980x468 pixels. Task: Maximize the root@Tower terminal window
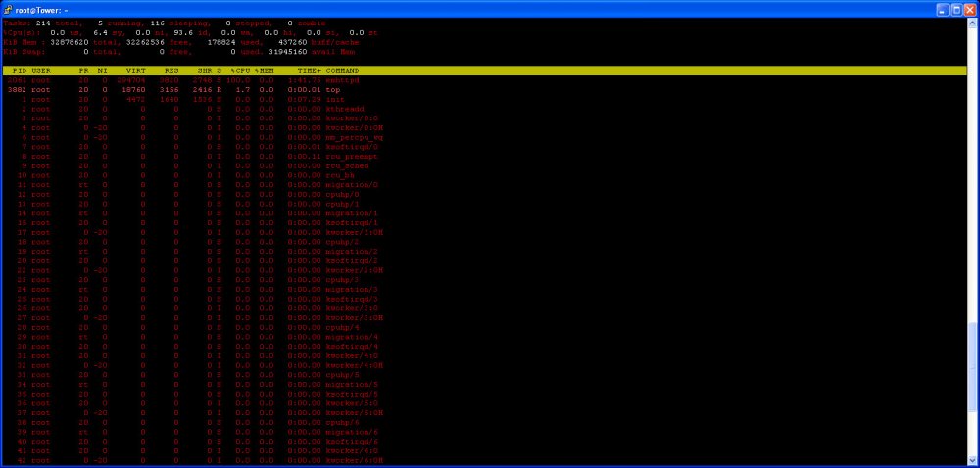956,10
